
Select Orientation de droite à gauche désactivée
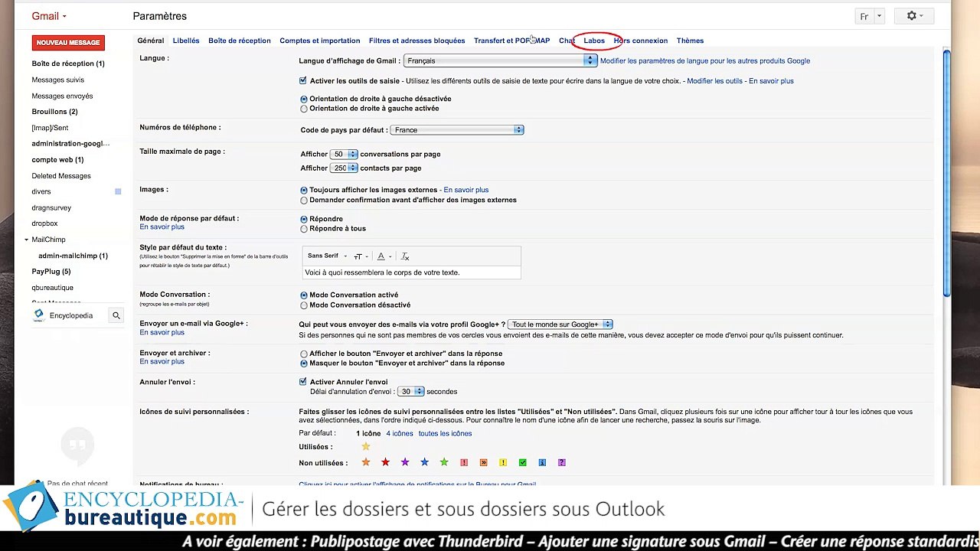click(x=304, y=99)
